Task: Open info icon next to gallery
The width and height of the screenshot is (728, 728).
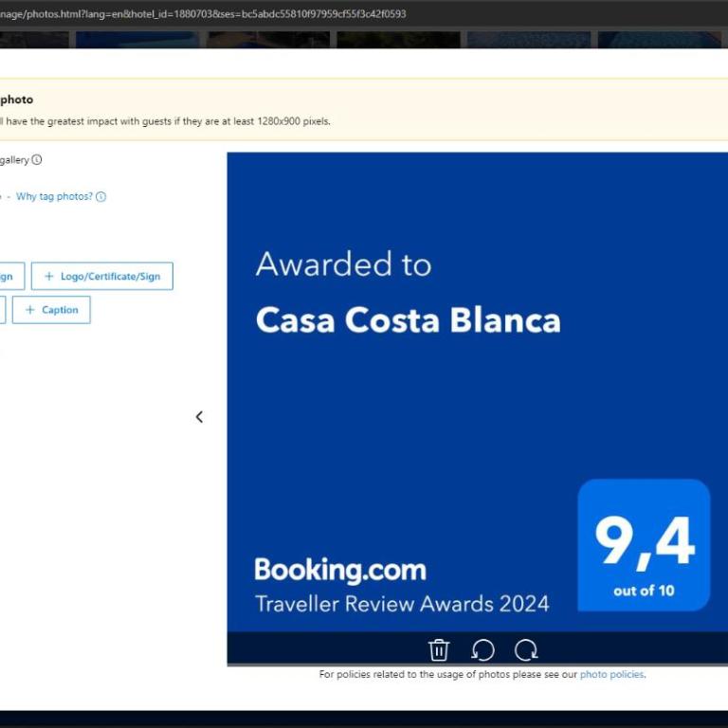Action: point(37,159)
